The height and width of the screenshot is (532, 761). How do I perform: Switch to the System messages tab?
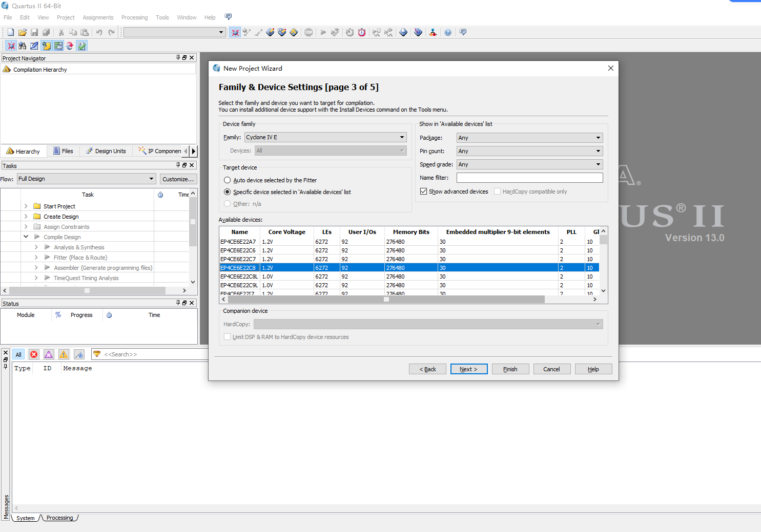(x=26, y=518)
